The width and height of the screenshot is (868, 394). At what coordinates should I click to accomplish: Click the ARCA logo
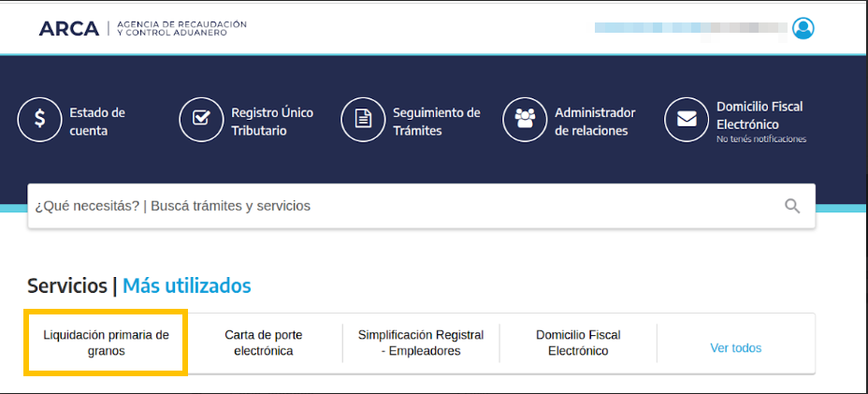coord(69,28)
